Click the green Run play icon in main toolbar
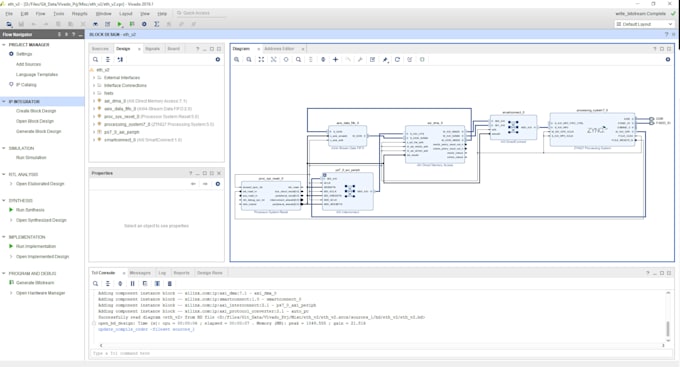Screen dimensions: 680x367 pos(120,24)
